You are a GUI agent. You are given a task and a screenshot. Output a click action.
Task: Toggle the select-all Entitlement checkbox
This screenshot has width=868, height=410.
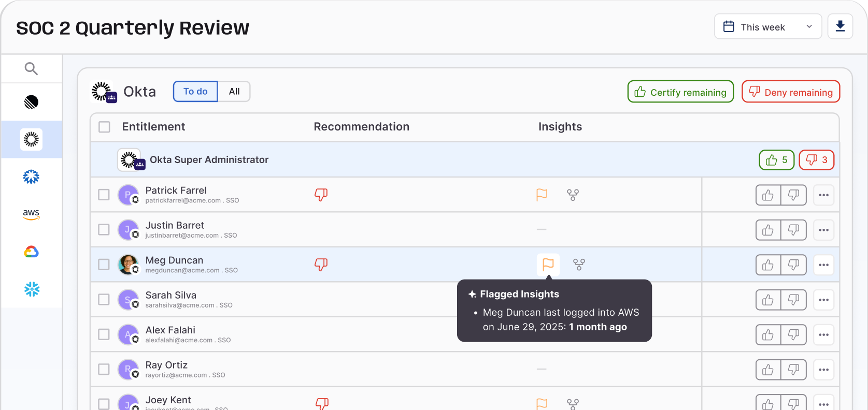104,127
